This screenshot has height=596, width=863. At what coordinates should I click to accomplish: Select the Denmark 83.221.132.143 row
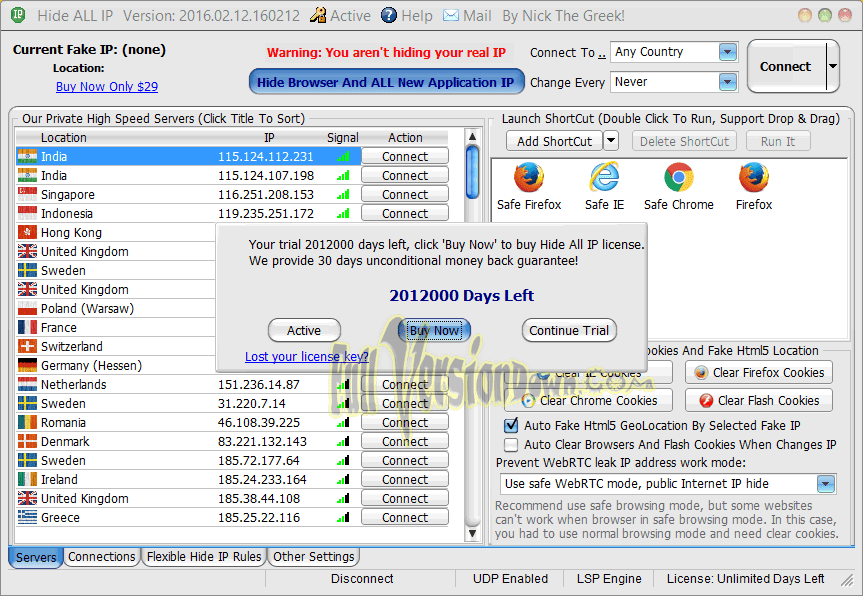click(189, 441)
